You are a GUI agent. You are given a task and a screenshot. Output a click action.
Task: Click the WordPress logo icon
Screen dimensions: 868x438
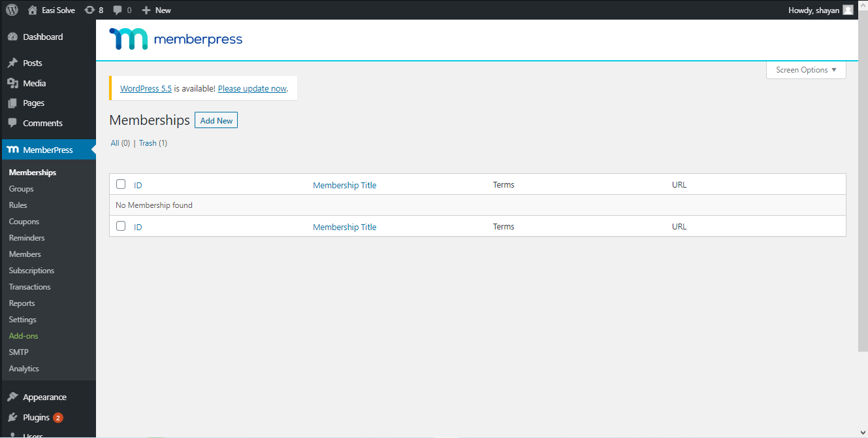click(x=12, y=10)
